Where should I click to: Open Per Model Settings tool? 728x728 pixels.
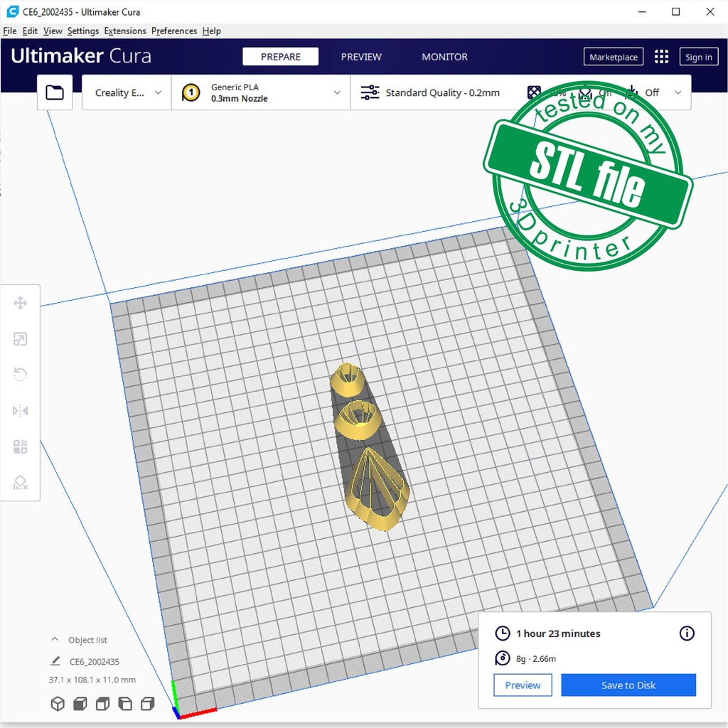[x=20, y=446]
